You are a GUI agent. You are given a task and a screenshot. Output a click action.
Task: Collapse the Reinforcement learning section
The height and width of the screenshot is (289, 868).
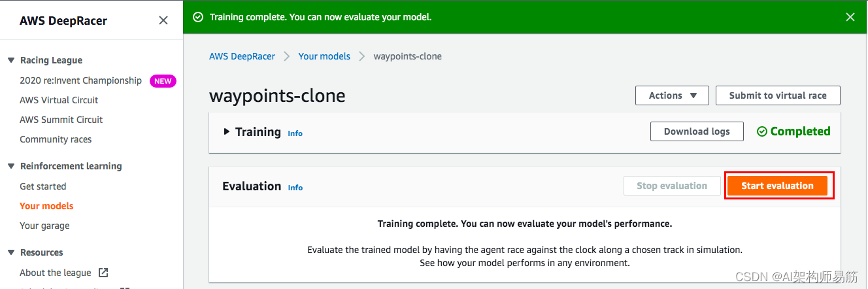(11, 166)
